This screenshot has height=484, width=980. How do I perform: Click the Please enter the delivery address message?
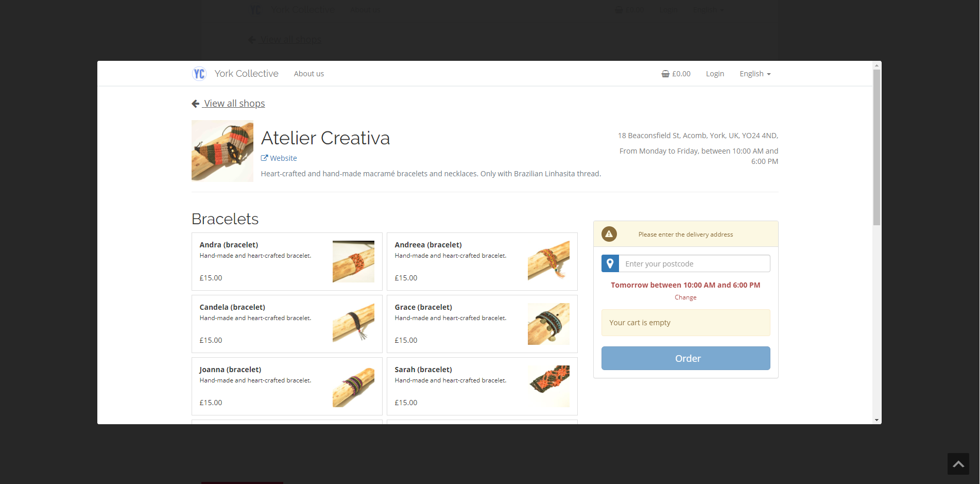click(x=686, y=235)
